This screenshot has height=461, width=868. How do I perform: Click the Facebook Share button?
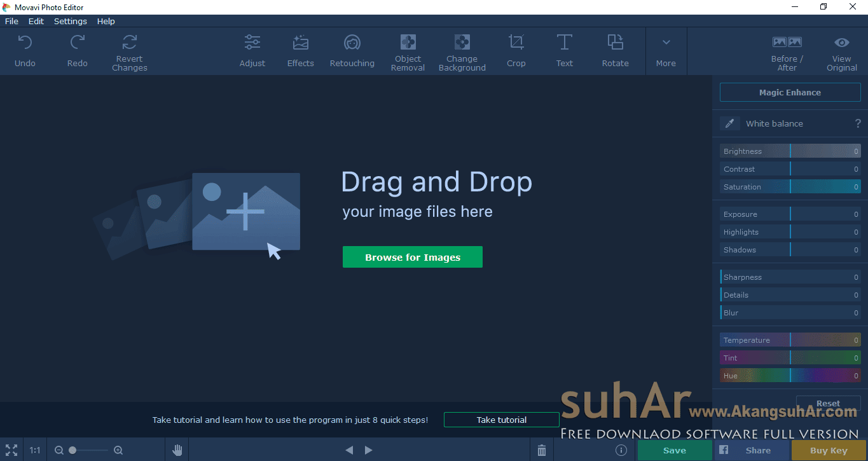[x=752, y=450]
